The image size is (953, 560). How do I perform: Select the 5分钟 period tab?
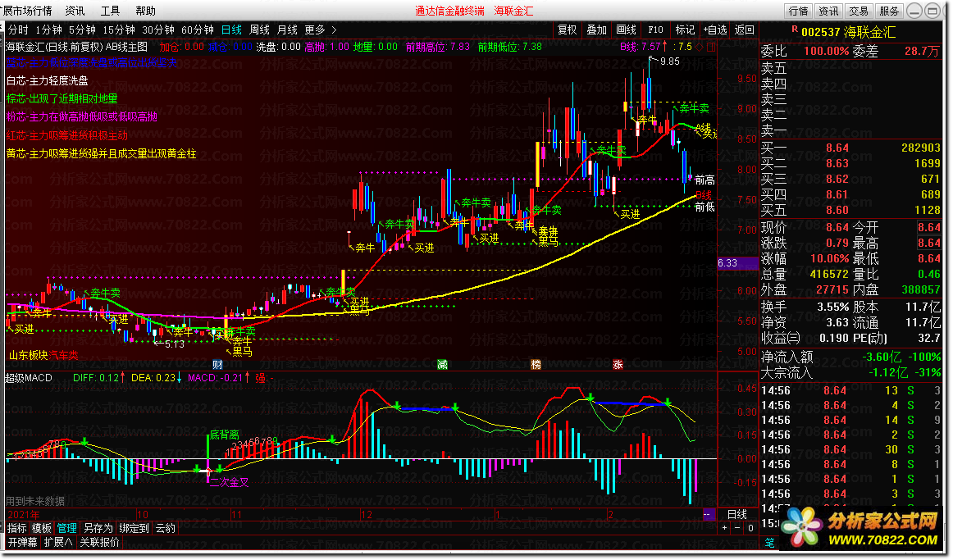82,30
